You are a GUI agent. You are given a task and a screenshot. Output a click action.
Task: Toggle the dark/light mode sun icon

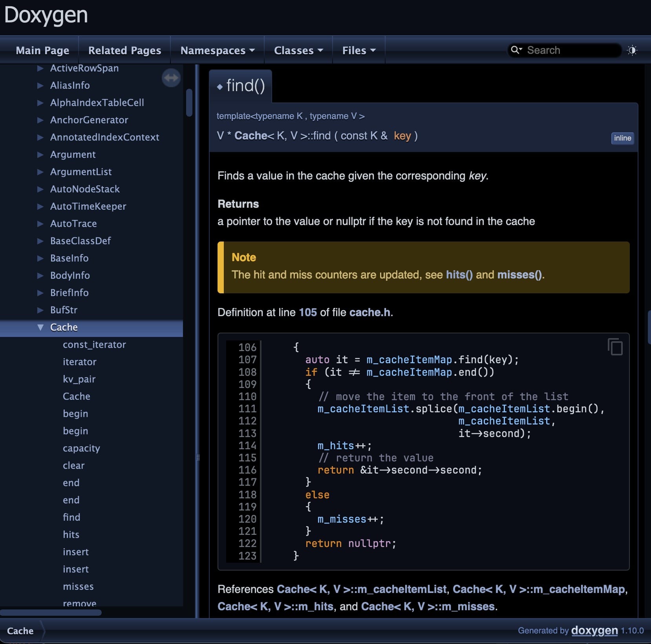click(x=632, y=50)
